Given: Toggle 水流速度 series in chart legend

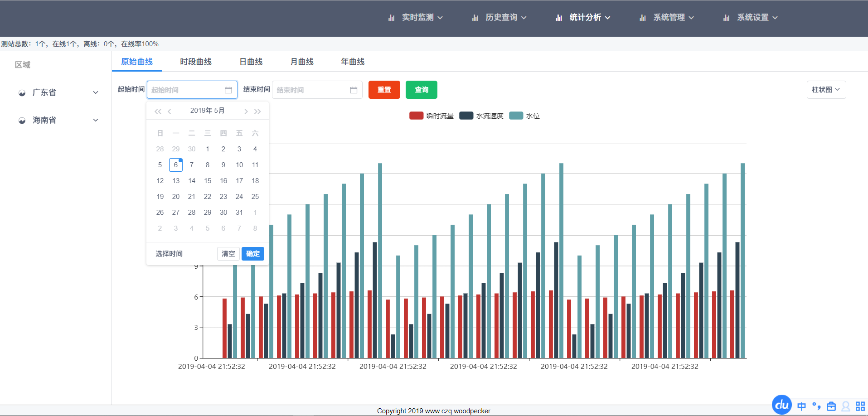Looking at the screenshot, I should (481, 116).
